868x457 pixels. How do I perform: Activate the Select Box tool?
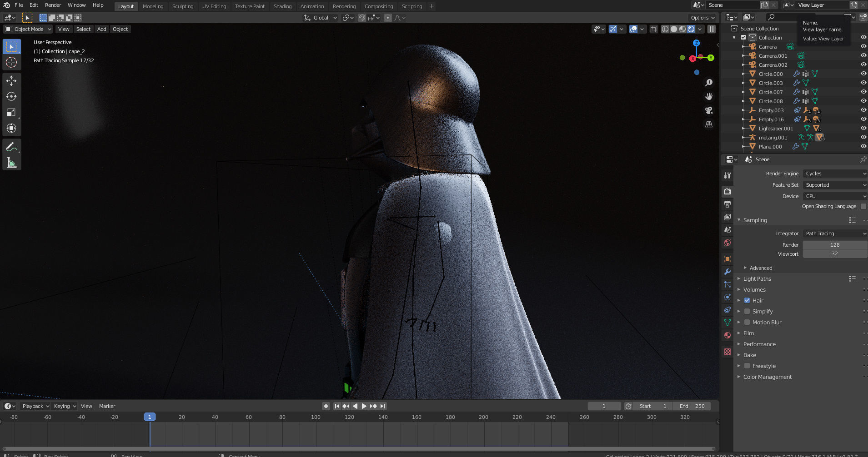tap(11, 47)
